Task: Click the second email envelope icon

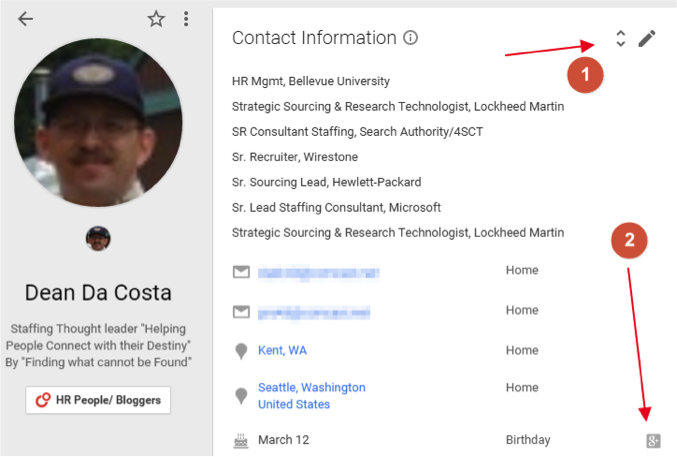Action: tap(241, 312)
